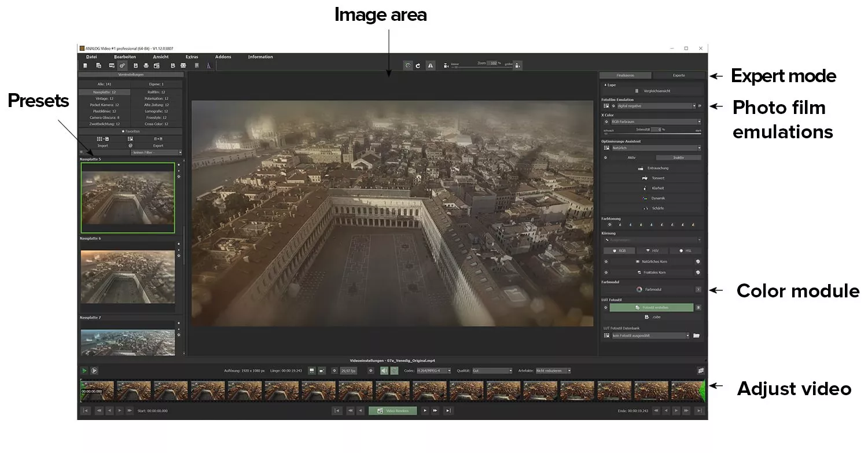Click the magnifier icon in the preset search field

82,152
